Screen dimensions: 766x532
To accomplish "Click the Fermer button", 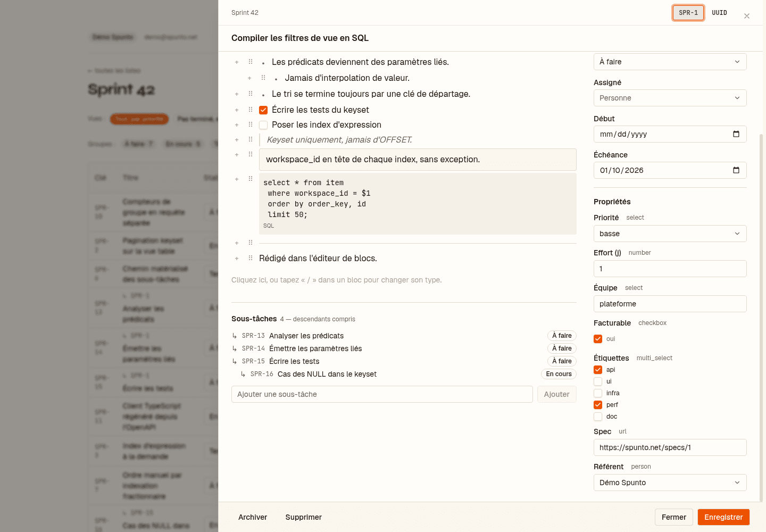I will pos(674,517).
